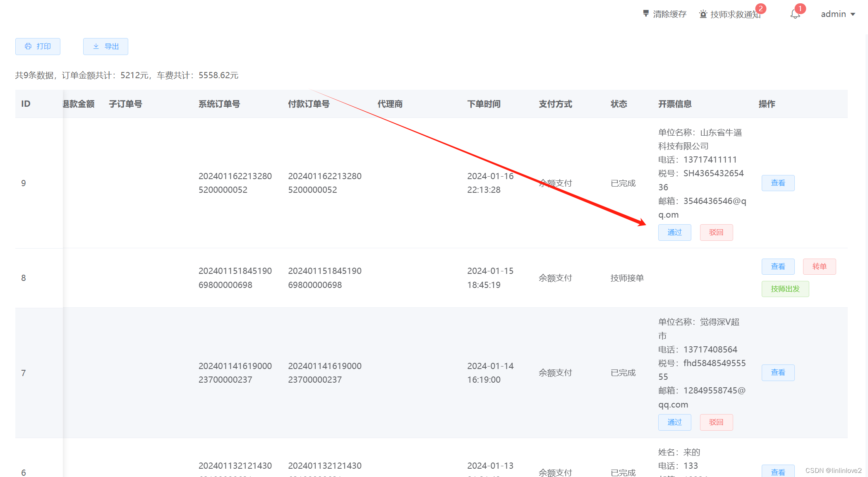Click order time 2024-01-16 22:13:28
868x477 pixels.
point(490,183)
